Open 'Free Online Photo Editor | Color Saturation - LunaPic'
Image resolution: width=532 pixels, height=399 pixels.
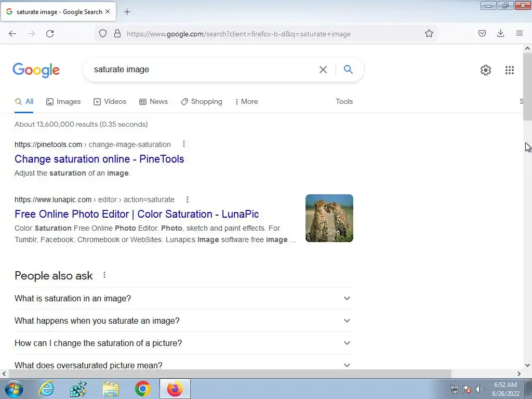(137, 214)
